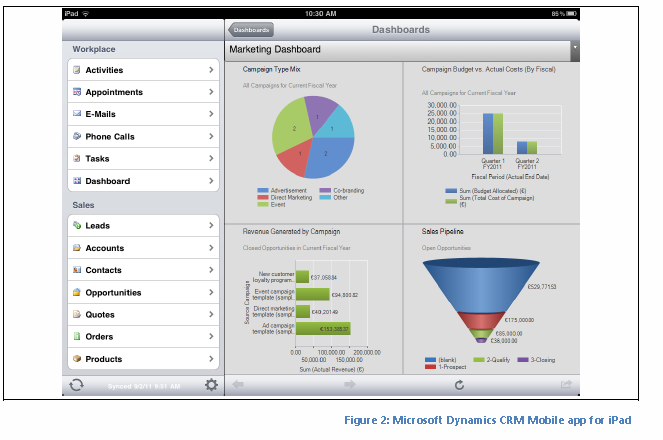The height and width of the screenshot is (440, 663).
Task: Tap the E-Mails envelope icon
Action: click(x=77, y=113)
